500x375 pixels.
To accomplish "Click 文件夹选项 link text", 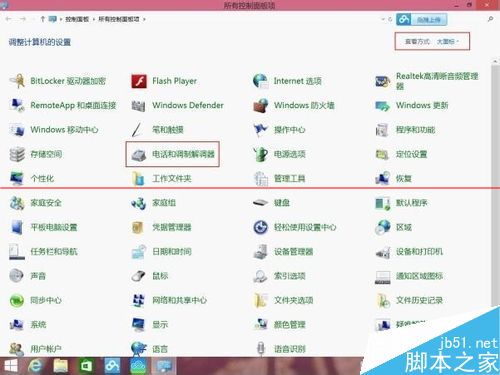I will pyautogui.click(x=293, y=300).
